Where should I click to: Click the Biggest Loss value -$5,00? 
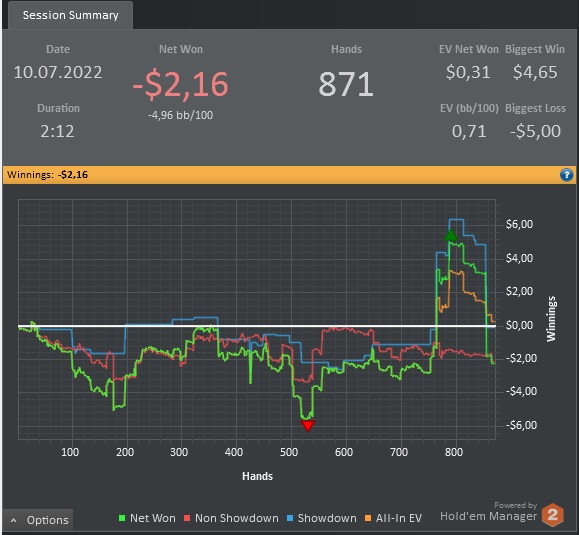535,131
